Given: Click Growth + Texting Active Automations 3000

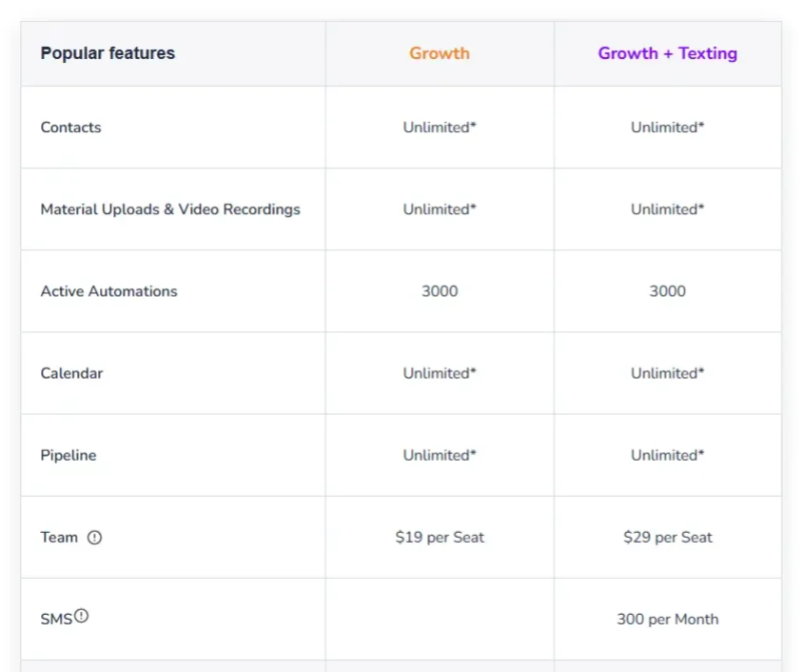Looking at the screenshot, I should [x=667, y=291].
